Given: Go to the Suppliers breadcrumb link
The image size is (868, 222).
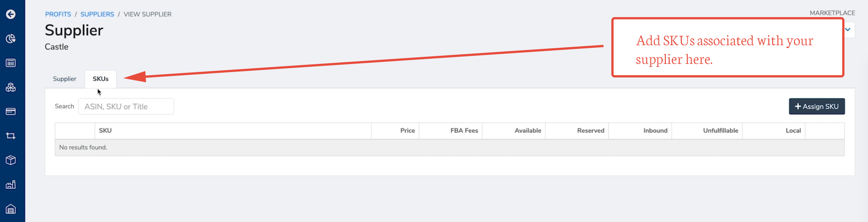Looking at the screenshot, I should (x=97, y=14).
